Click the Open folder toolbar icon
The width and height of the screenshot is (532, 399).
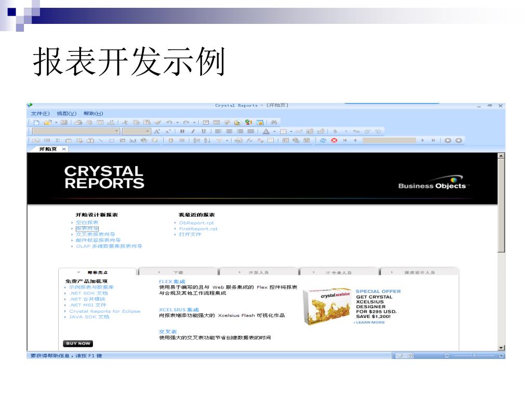click(48, 123)
